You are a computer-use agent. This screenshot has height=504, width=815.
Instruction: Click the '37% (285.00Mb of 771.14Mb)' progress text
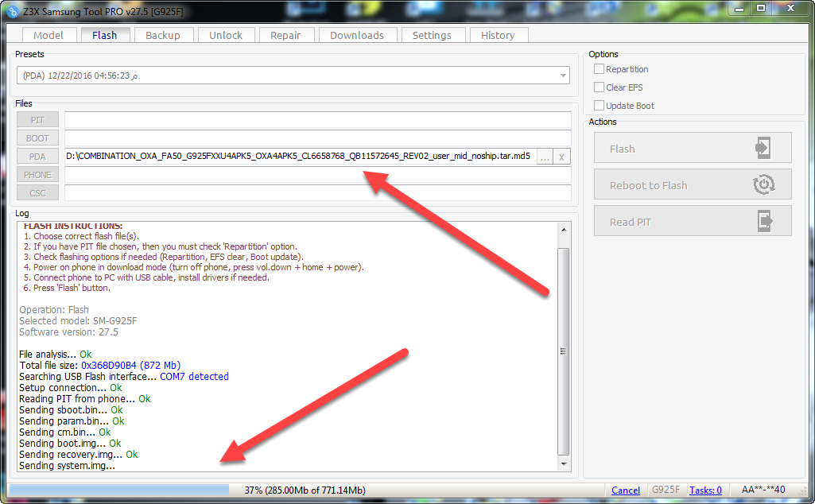[305, 490]
